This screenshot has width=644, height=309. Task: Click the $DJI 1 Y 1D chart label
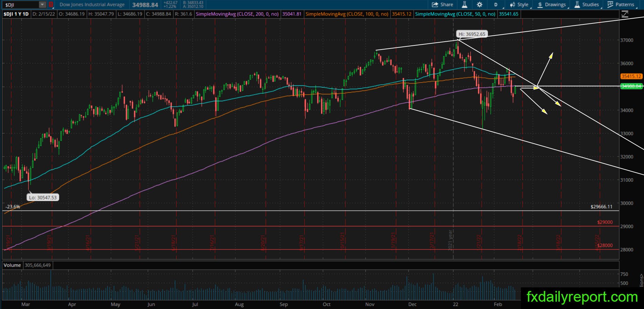(x=16, y=14)
